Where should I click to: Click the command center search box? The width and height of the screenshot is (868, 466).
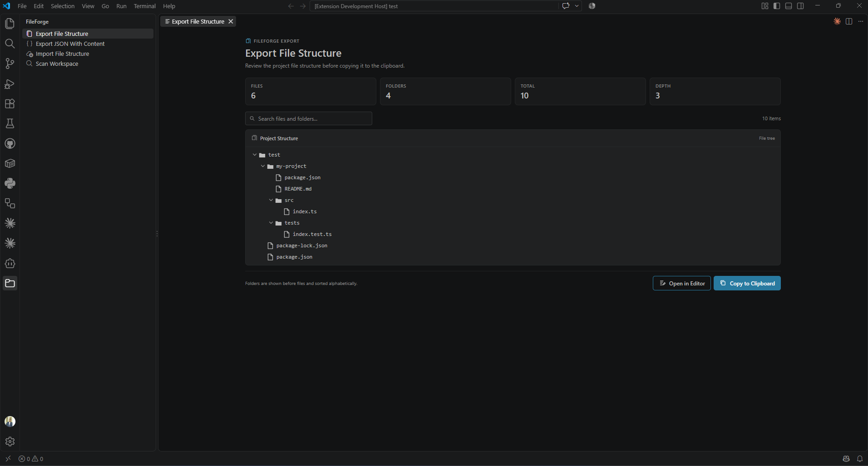coord(434,6)
